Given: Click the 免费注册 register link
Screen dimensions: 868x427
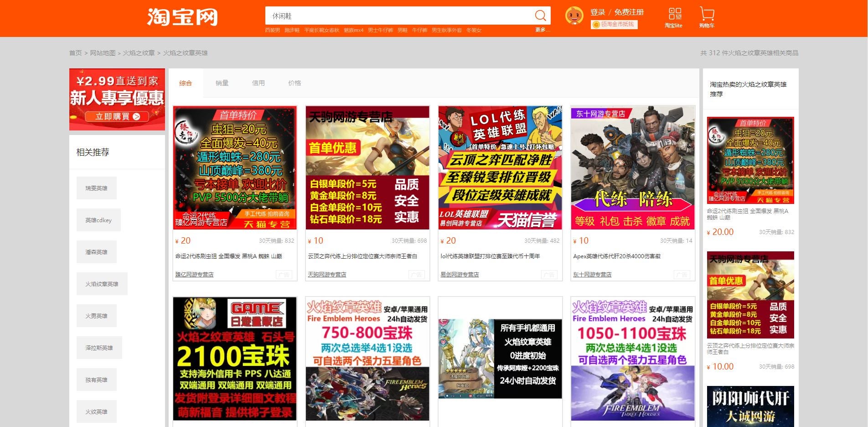Looking at the screenshot, I should pyautogui.click(x=629, y=12).
